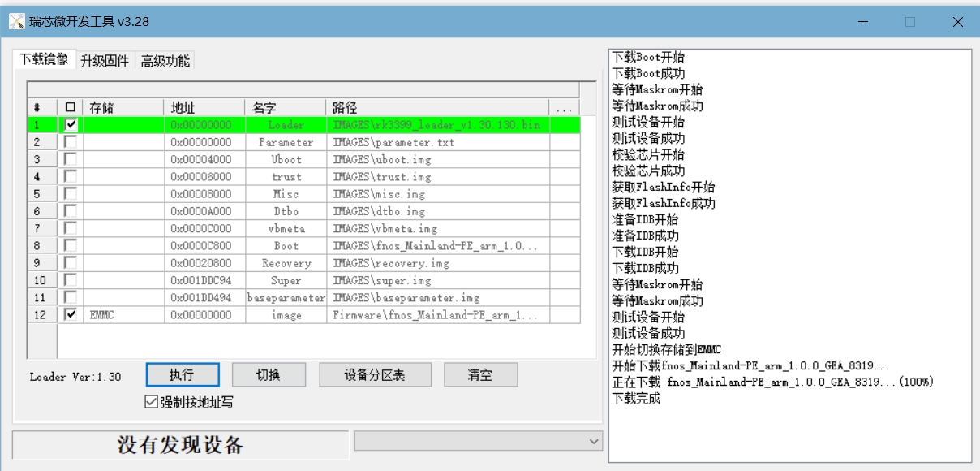Uncheck the Loader row checkbox
Image resolution: width=980 pixels, height=471 pixels.
click(71, 124)
